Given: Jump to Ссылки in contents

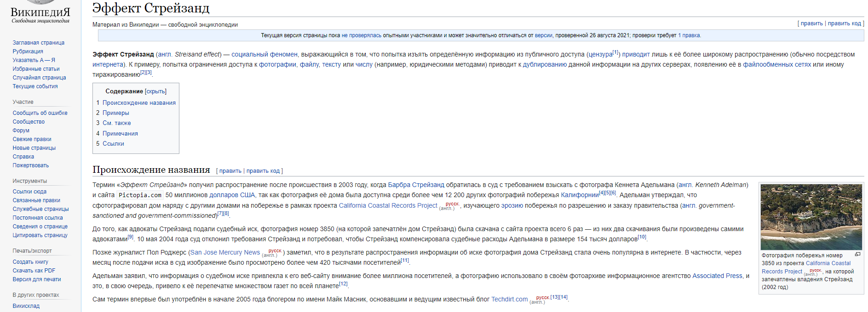Looking at the screenshot, I should (113, 144).
